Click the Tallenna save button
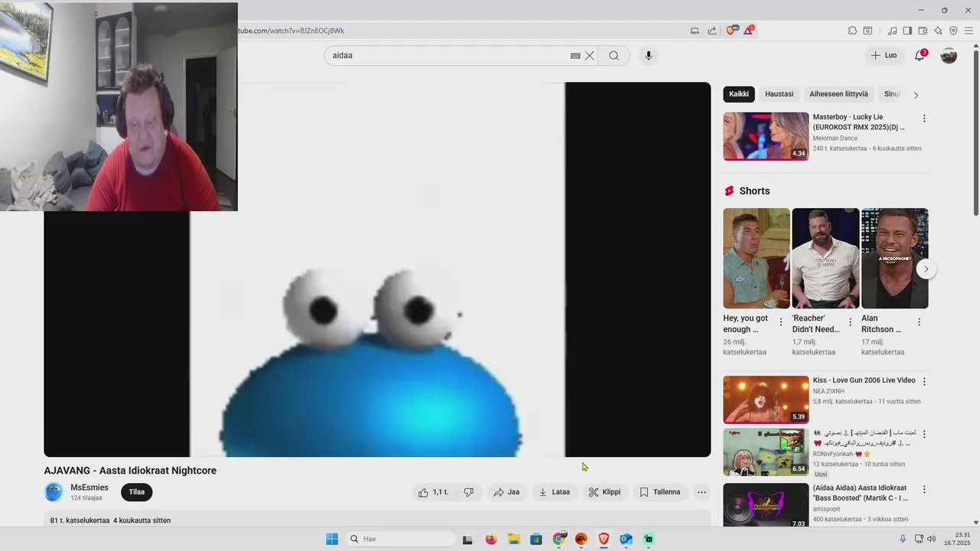This screenshot has height=551, width=980. pyautogui.click(x=660, y=492)
